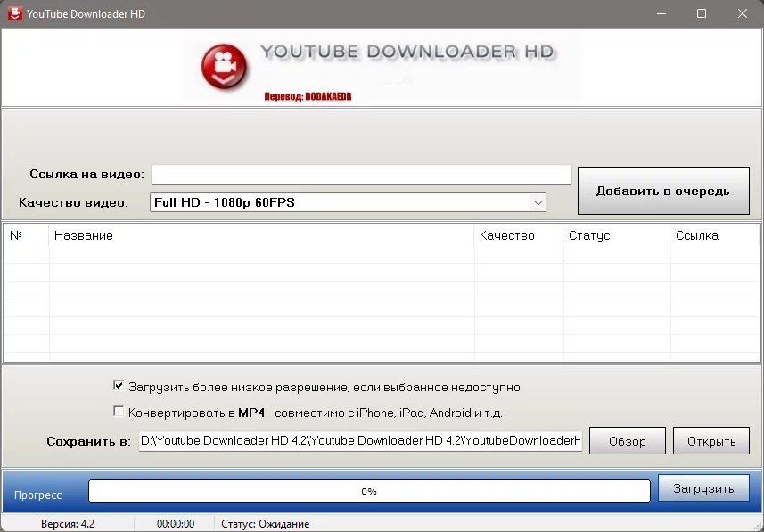Click the YouTube Downloader HD title bar icon
The image size is (764, 532).
click(14, 13)
